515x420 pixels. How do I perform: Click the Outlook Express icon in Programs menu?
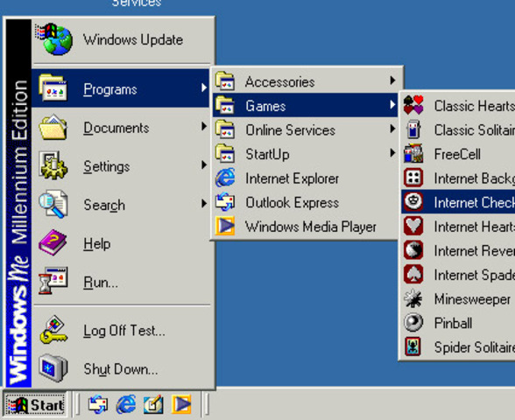coord(225,202)
